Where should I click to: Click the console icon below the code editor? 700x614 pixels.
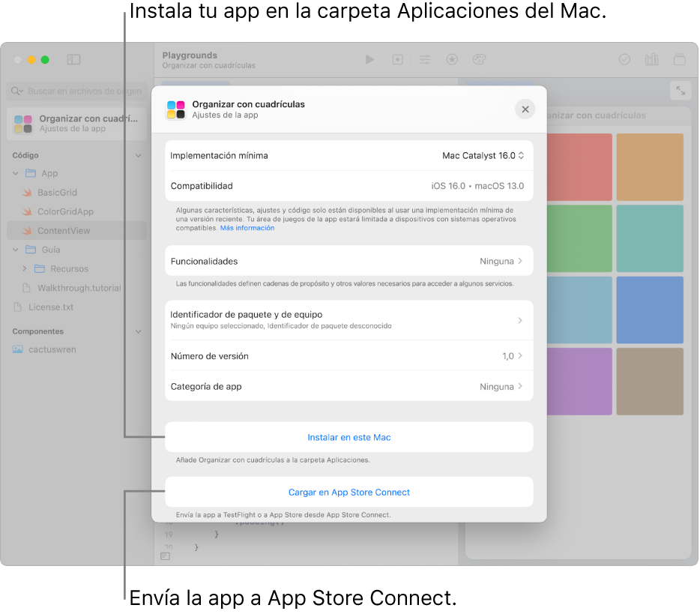tap(165, 556)
